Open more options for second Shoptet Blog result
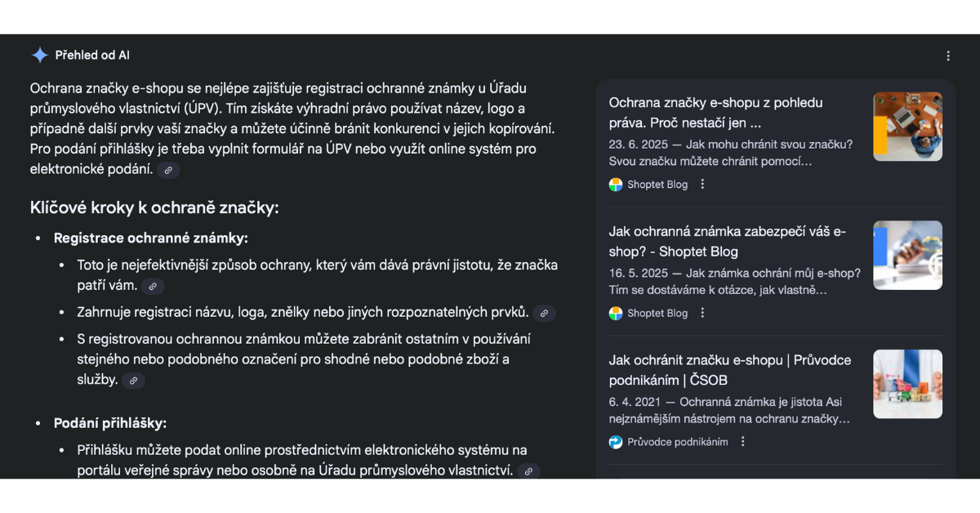 click(702, 313)
